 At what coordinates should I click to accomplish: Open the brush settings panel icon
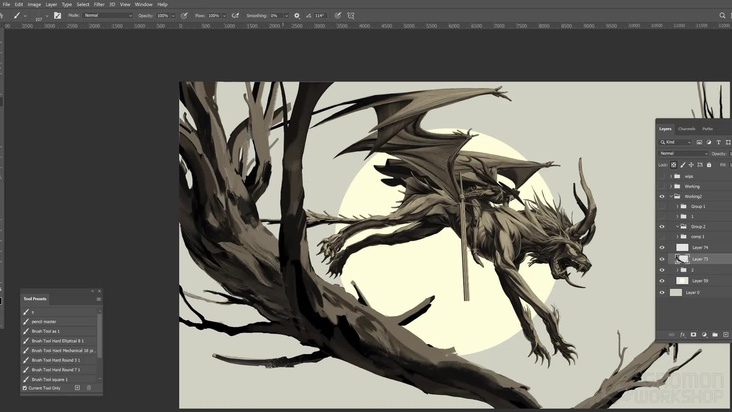(x=57, y=16)
